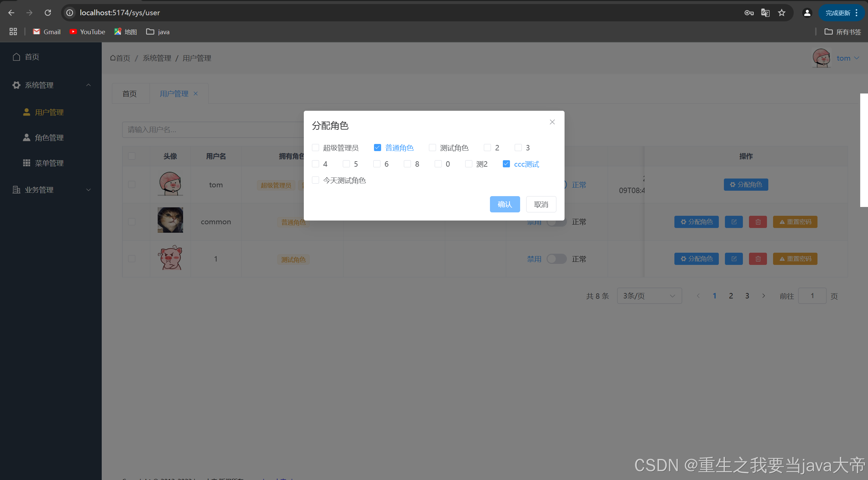Click the edit icon for user common
Viewport: 868px width, 480px height.
734,222
